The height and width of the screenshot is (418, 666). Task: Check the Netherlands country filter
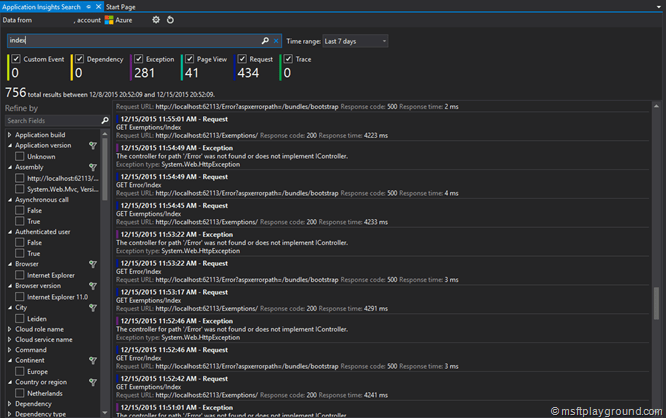click(20, 393)
